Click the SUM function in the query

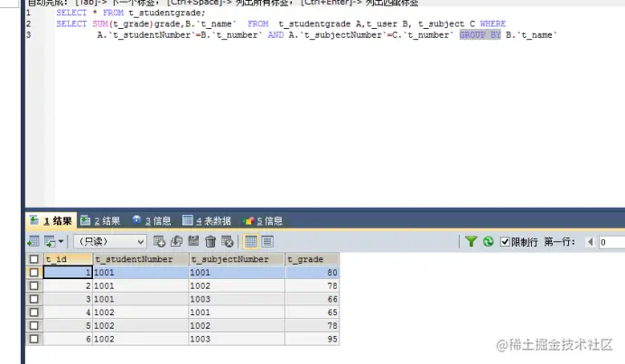[x=100, y=23]
